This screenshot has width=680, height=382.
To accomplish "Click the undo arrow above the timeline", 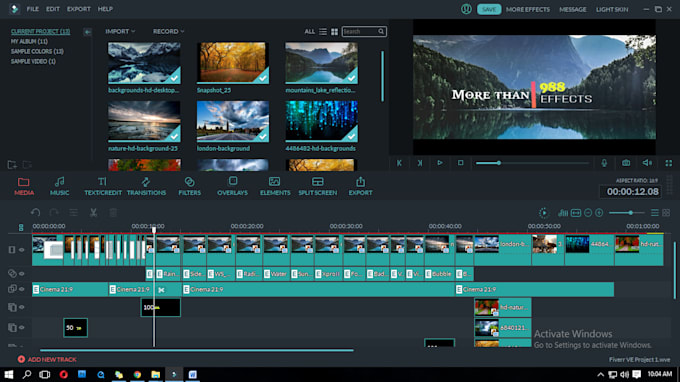I will coord(36,212).
